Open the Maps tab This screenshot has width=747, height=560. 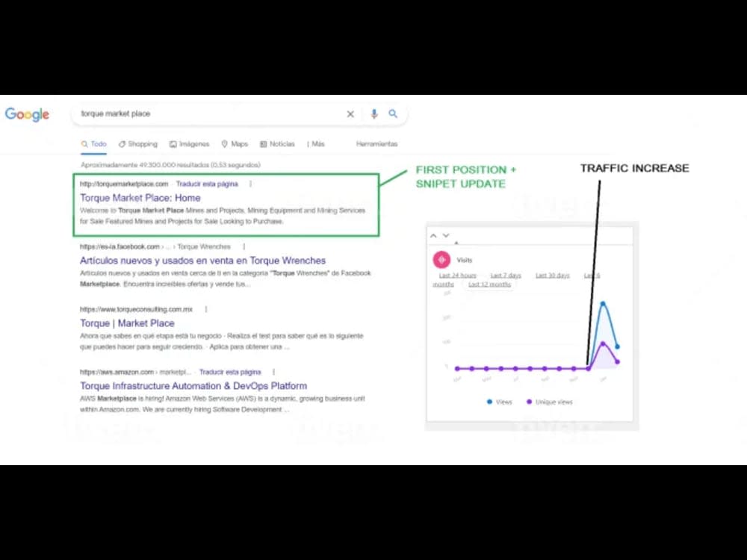pyautogui.click(x=235, y=144)
